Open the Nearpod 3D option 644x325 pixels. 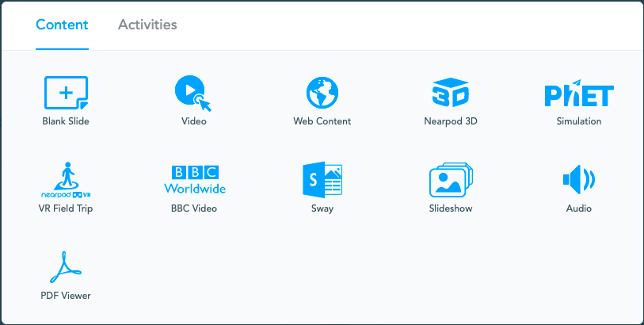coord(451,93)
